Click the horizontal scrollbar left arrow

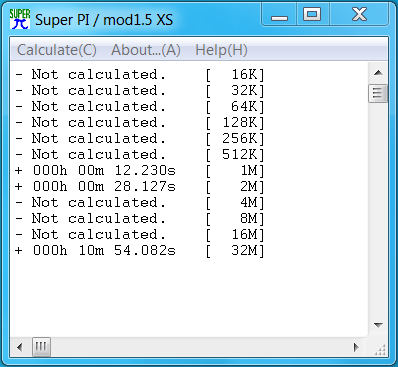click(19, 347)
